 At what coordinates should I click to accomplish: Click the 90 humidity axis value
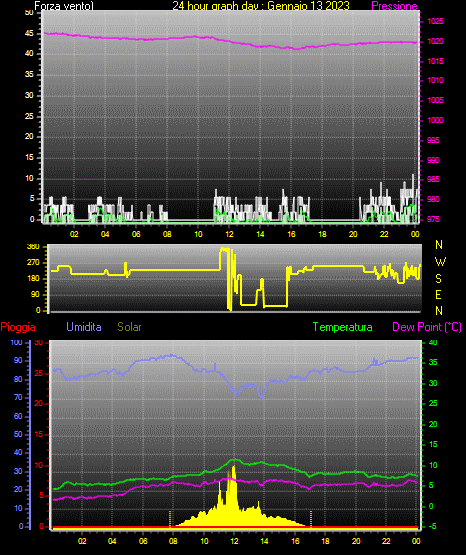point(18,360)
